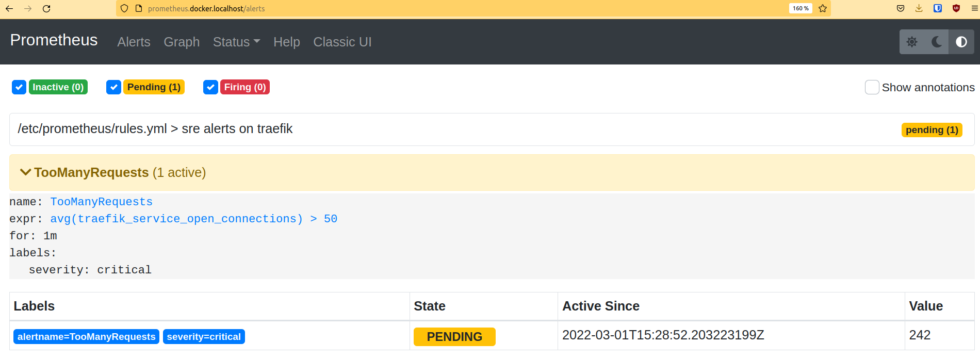Select the auto theme half-circle icon
The image size is (980, 359).
(x=961, y=42)
